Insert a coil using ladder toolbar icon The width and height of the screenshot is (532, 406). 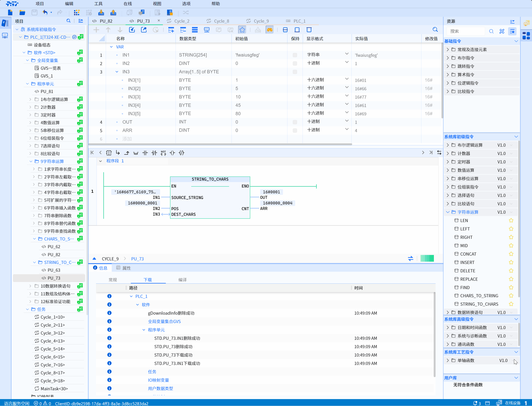click(172, 153)
